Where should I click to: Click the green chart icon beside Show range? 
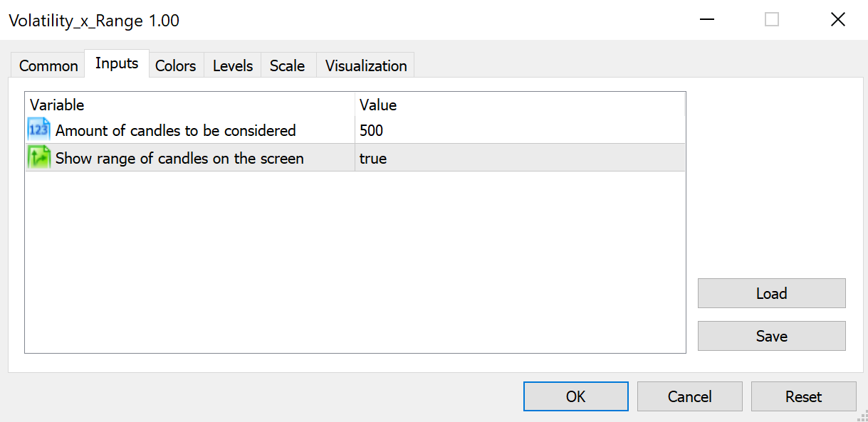38,157
